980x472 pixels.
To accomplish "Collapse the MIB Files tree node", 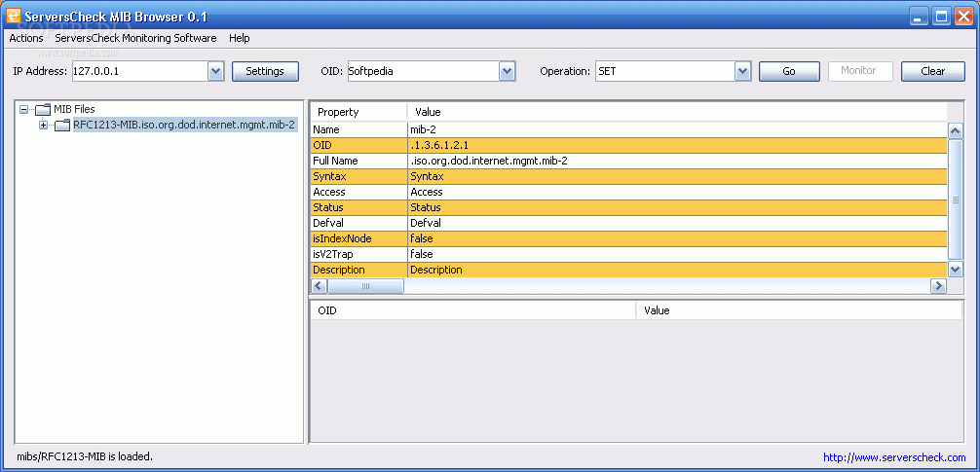I will [x=23, y=109].
